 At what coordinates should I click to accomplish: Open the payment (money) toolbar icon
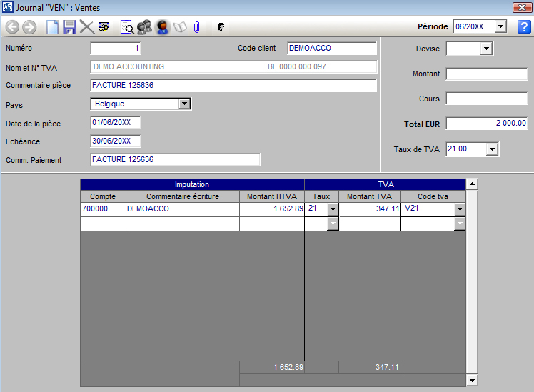[104, 26]
